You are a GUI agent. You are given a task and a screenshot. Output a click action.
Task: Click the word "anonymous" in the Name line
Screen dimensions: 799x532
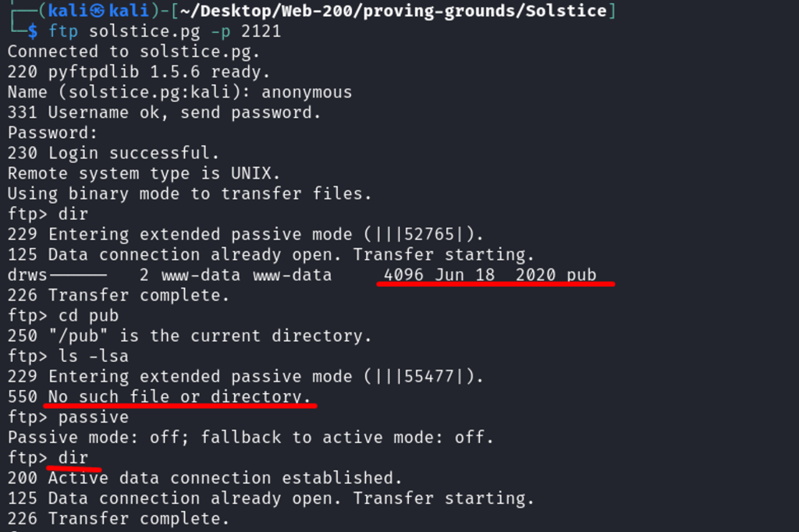(307, 92)
